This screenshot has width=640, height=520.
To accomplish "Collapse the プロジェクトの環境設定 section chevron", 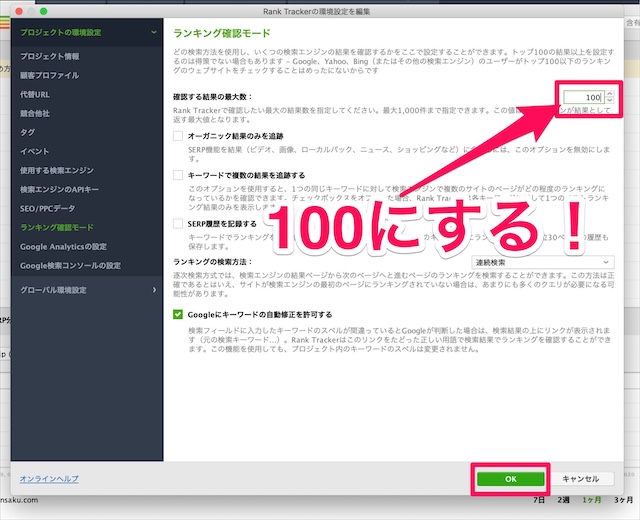I will (x=153, y=32).
